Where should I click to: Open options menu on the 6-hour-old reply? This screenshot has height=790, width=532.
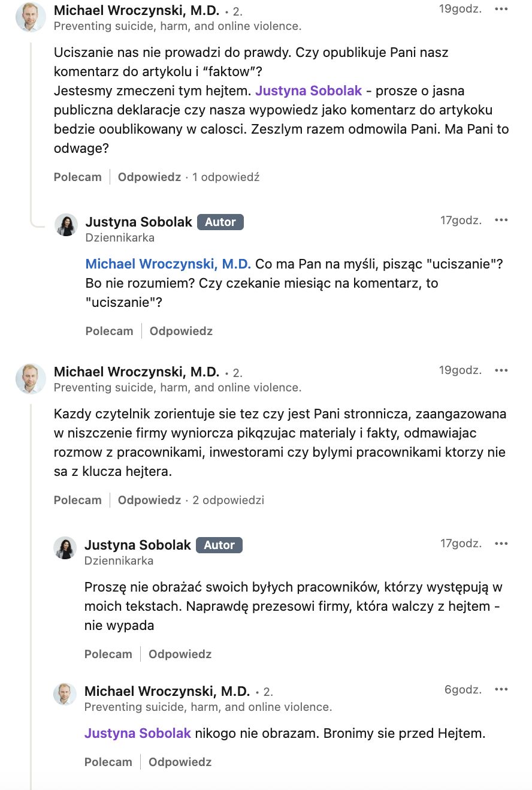501,689
